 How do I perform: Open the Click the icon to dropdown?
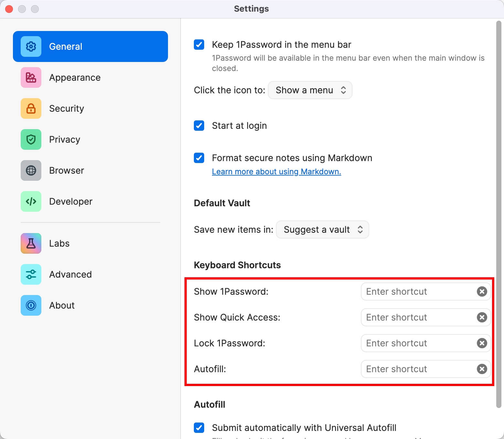click(310, 90)
